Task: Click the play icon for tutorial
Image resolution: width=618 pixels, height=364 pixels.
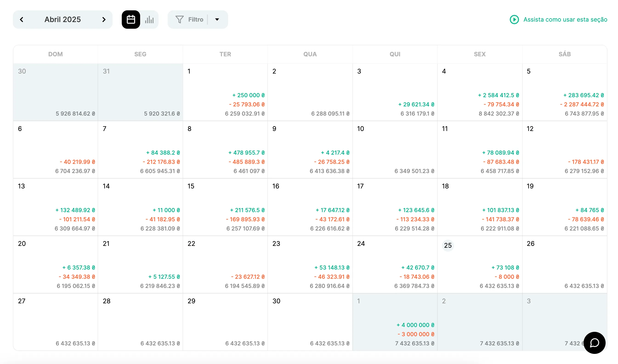Action: pyautogui.click(x=514, y=20)
